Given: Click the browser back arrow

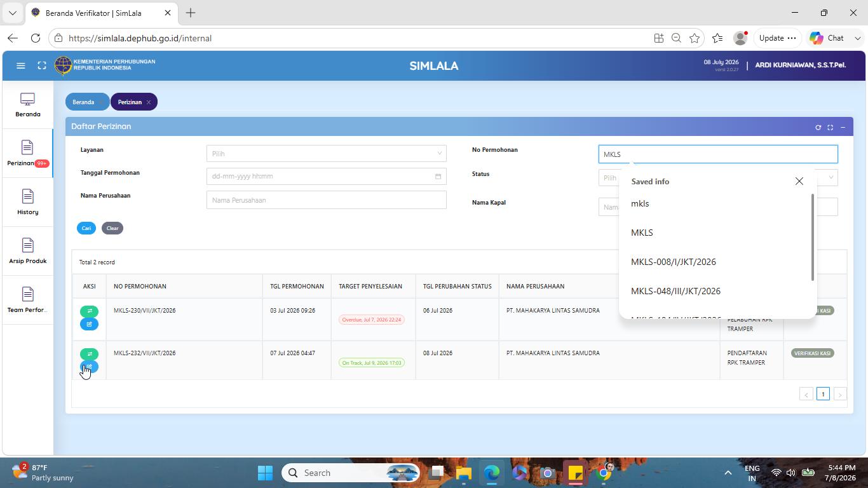Looking at the screenshot, I should [13, 38].
